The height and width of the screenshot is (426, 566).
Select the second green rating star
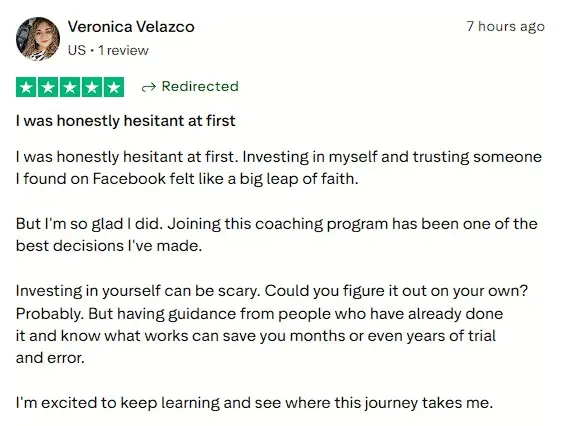[48, 87]
